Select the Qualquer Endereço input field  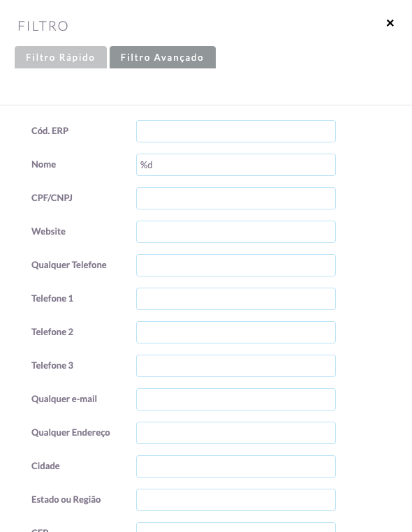pyautogui.click(x=236, y=433)
